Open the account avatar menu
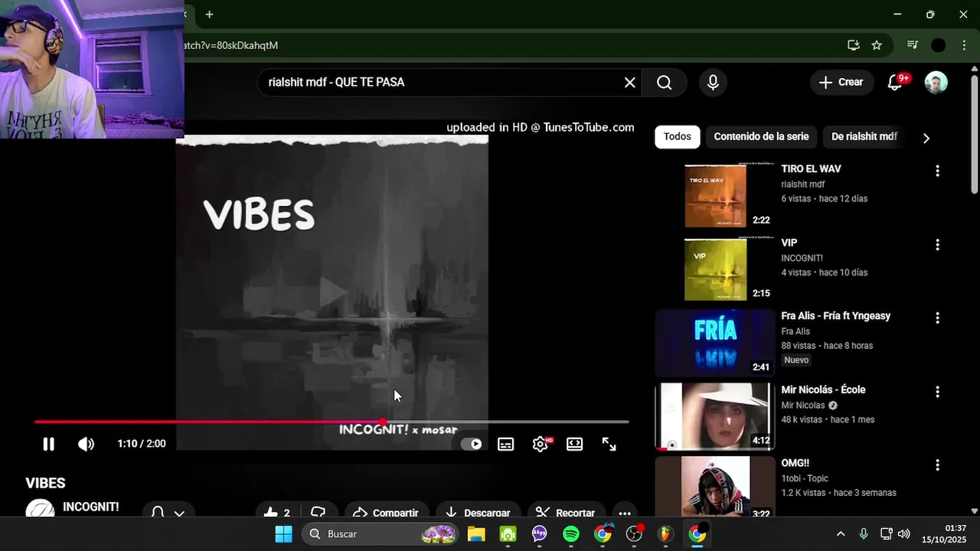 point(936,83)
